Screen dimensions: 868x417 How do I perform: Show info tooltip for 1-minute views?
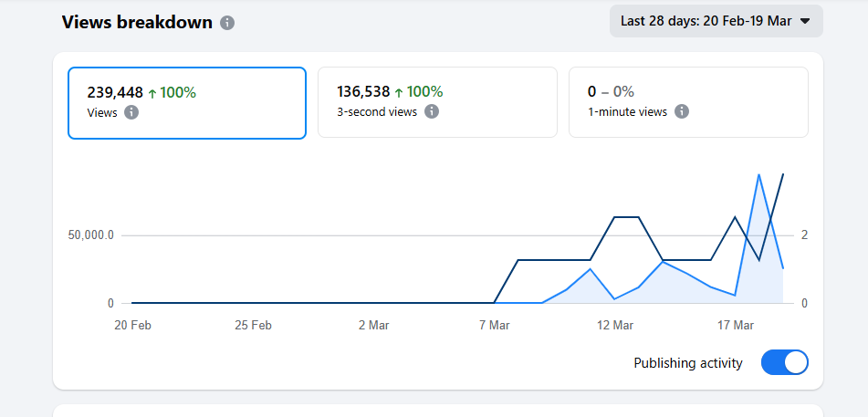[682, 111]
